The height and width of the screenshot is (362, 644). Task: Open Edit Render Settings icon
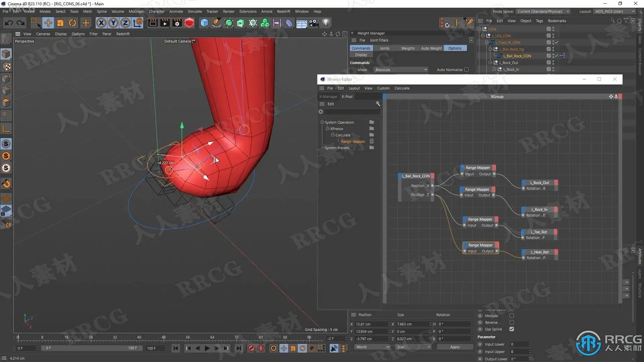pos(177,23)
